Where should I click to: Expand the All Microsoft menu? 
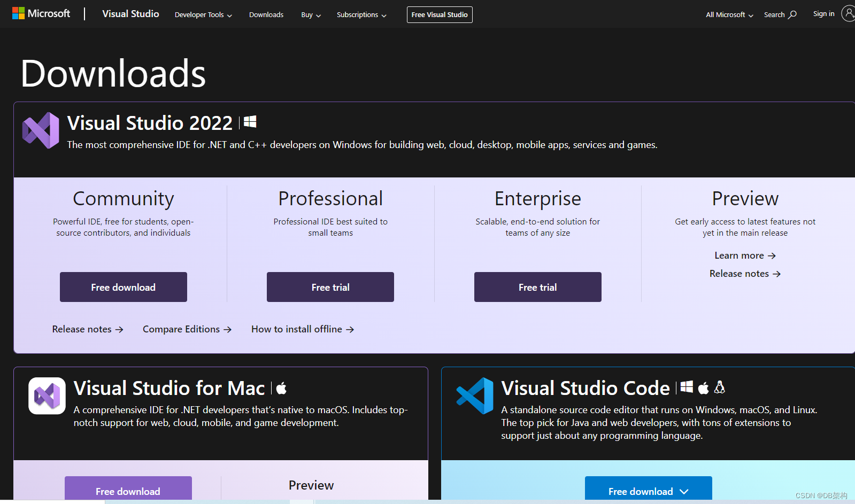point(729,15)
